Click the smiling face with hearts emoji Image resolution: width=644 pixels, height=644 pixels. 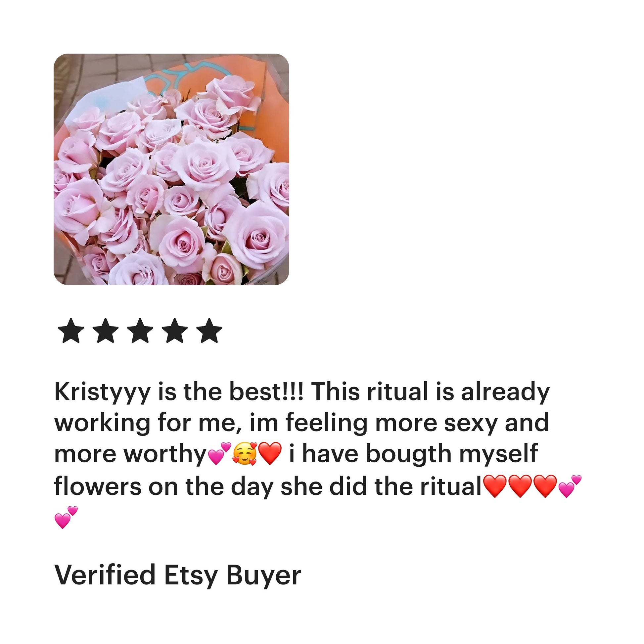245,454
